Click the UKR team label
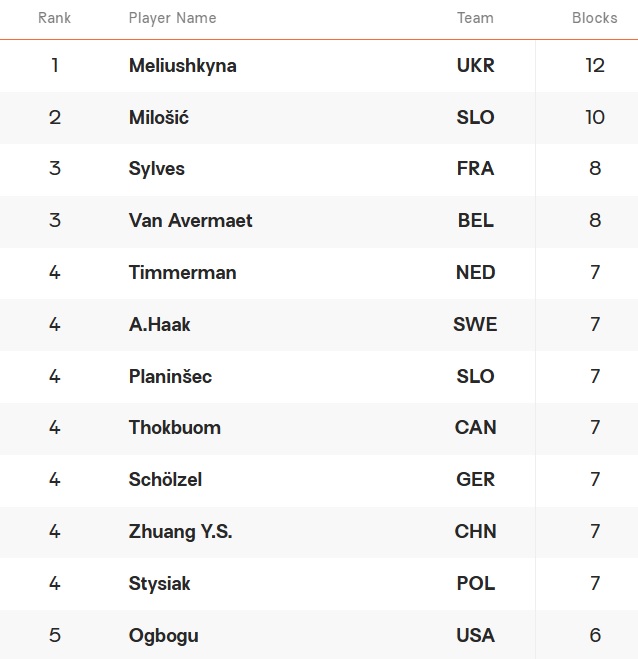Image resolution: width=638 pixels, height=659 pixels. tap(475, 66)
